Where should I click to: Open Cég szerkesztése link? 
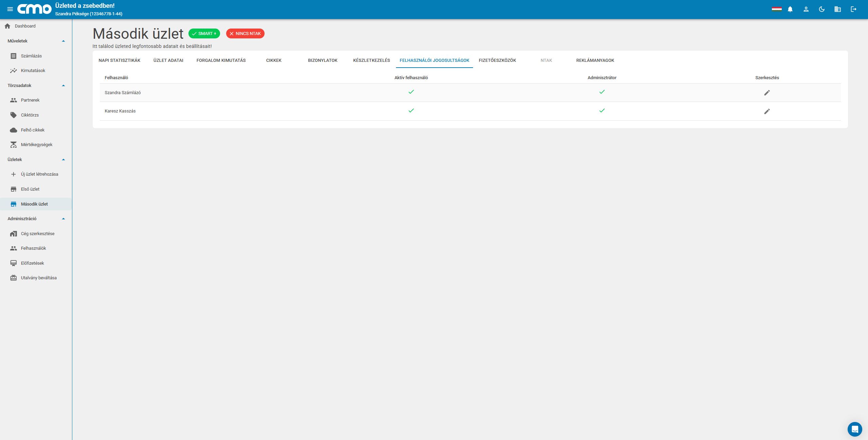tap(38, 234)
